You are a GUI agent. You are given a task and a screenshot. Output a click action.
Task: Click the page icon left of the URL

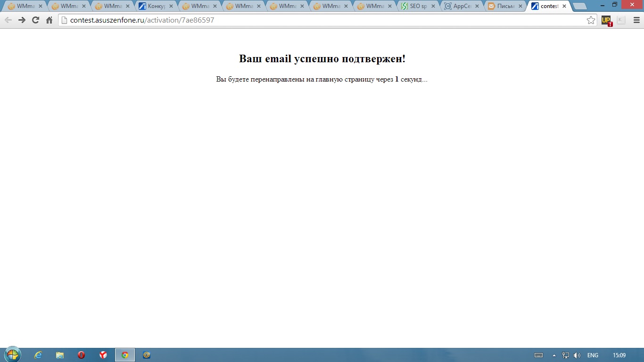65,20
